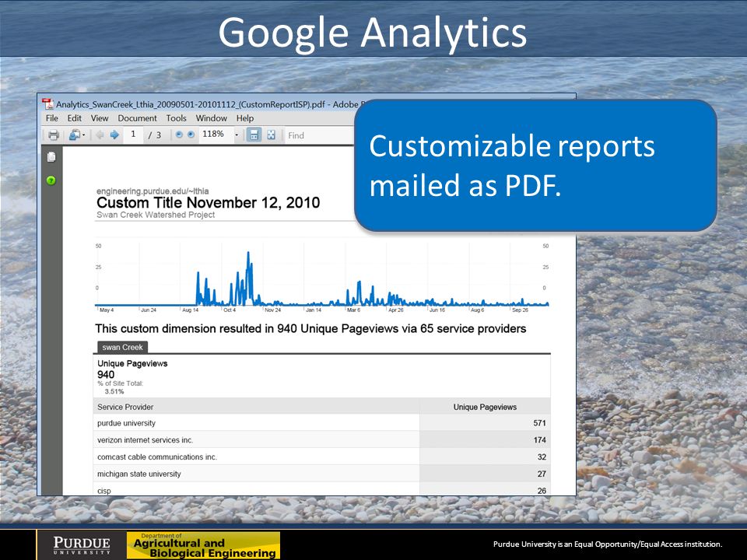Click the Aug 14 chart axis label
Image resolution: width=747 pixels, height=560 pixels.
pyautogui.click(x=191, y=310)
